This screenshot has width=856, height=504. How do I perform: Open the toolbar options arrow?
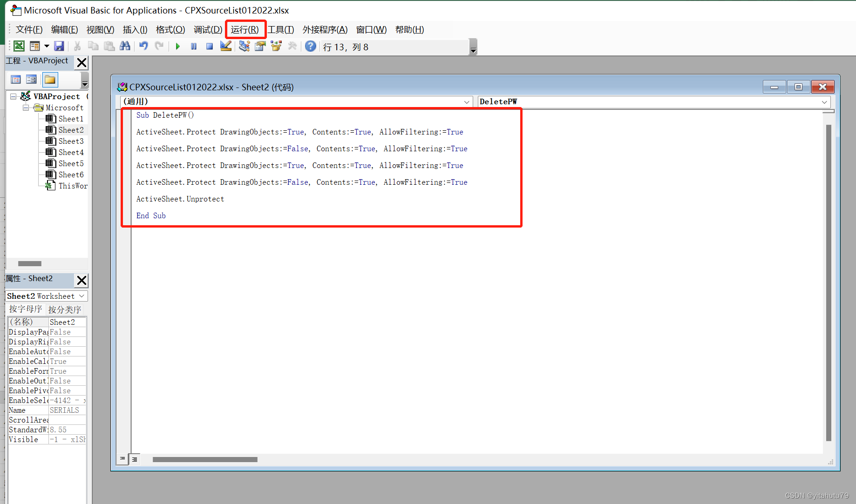[x=473, y=47]
